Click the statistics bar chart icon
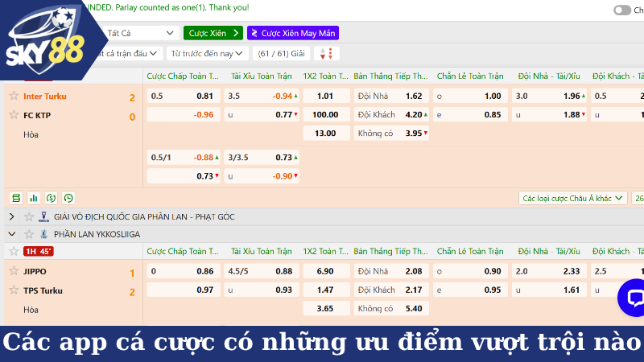Screen dimensions: 644x362 click(34, 197)
